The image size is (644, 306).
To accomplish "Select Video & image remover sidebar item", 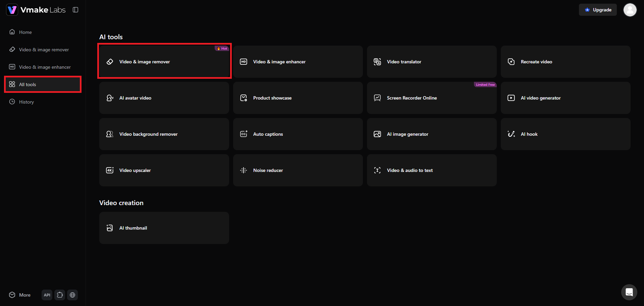I will [43, 50].
